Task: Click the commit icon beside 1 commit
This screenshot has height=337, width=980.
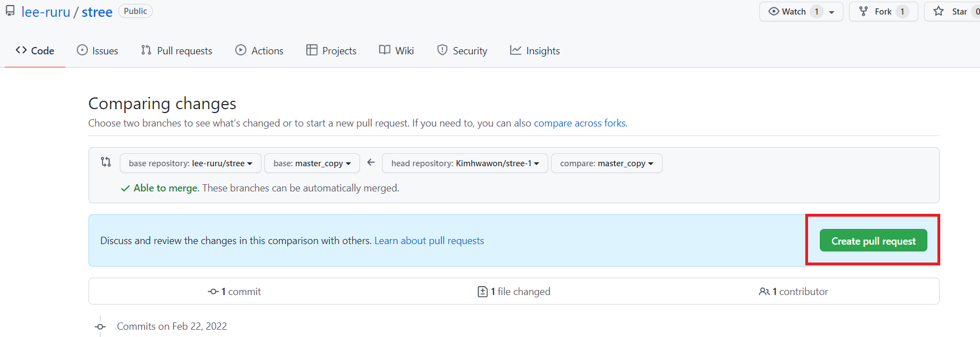Action: [x=213, y=292]
